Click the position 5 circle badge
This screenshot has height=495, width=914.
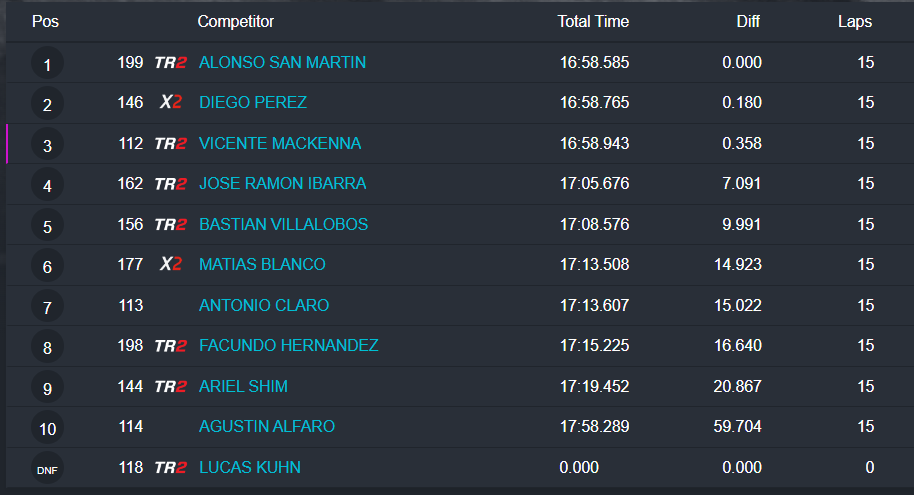click(47, 227)
